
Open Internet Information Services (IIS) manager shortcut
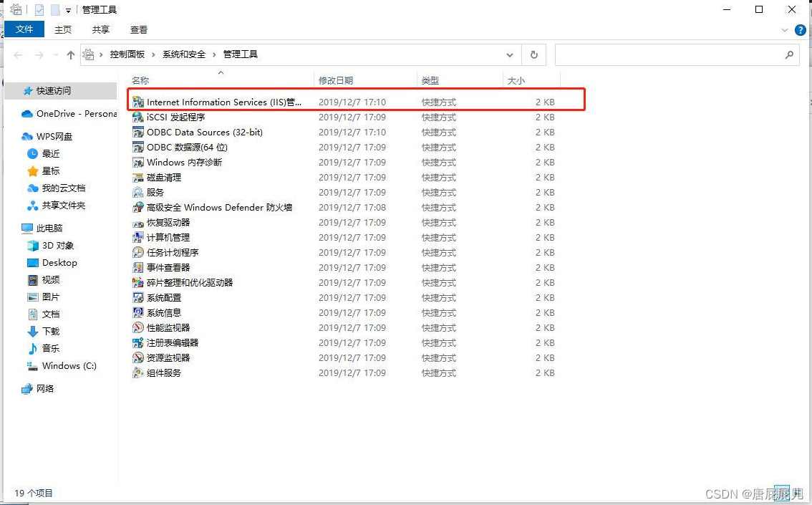223,102
